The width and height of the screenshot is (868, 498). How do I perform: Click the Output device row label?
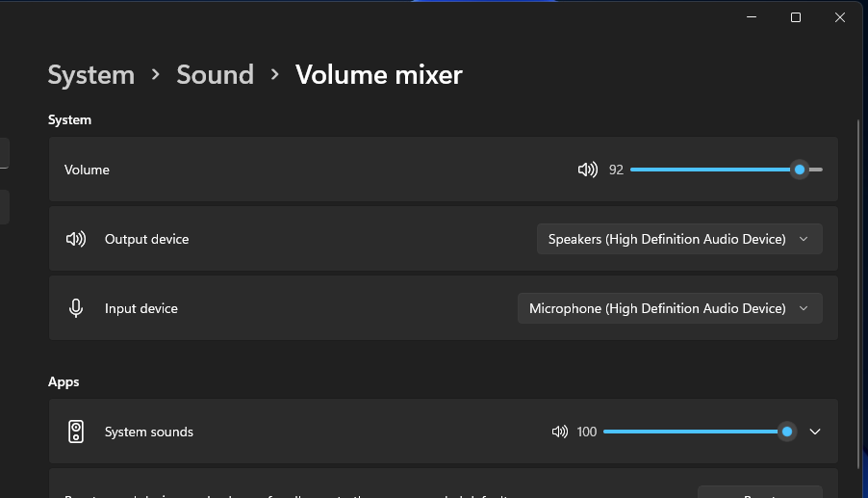(x=146, y=239)
